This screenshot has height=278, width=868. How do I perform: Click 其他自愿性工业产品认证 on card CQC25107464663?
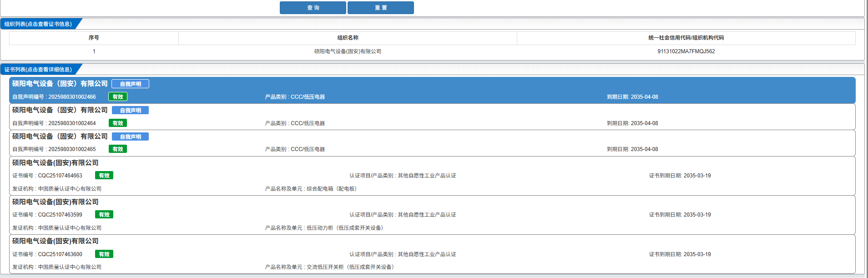click(427, 176)
